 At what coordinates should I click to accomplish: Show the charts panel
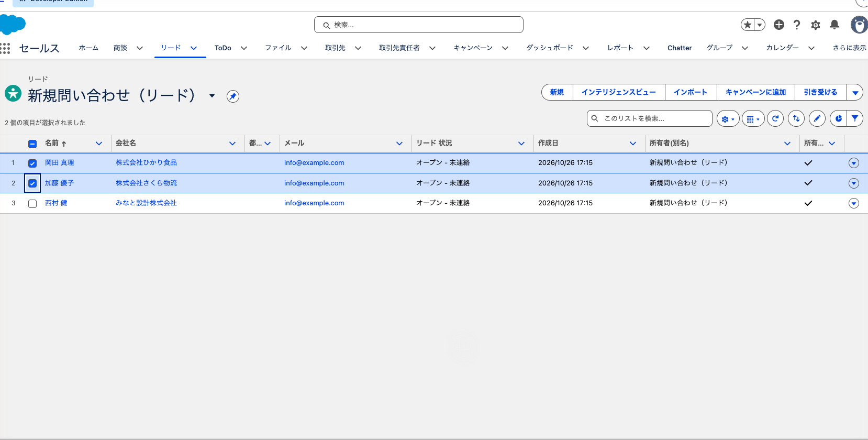(838, 118)
